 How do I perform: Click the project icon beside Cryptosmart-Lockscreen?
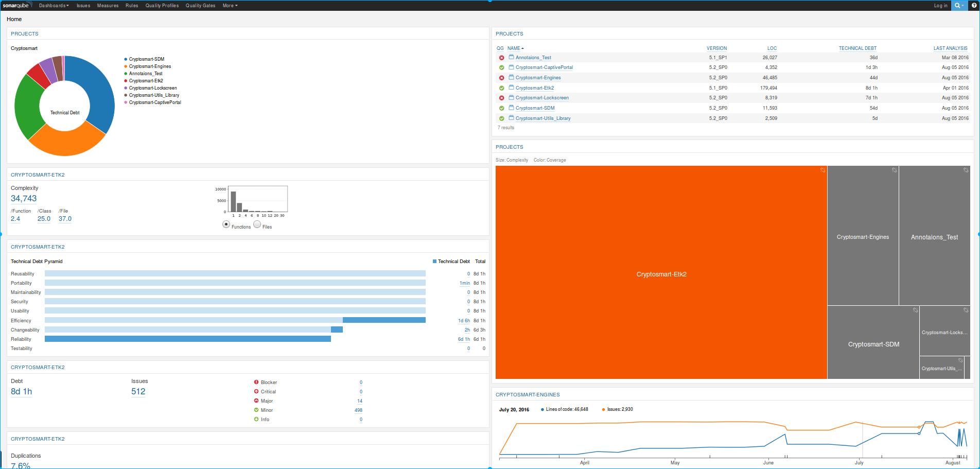point(512,97)
